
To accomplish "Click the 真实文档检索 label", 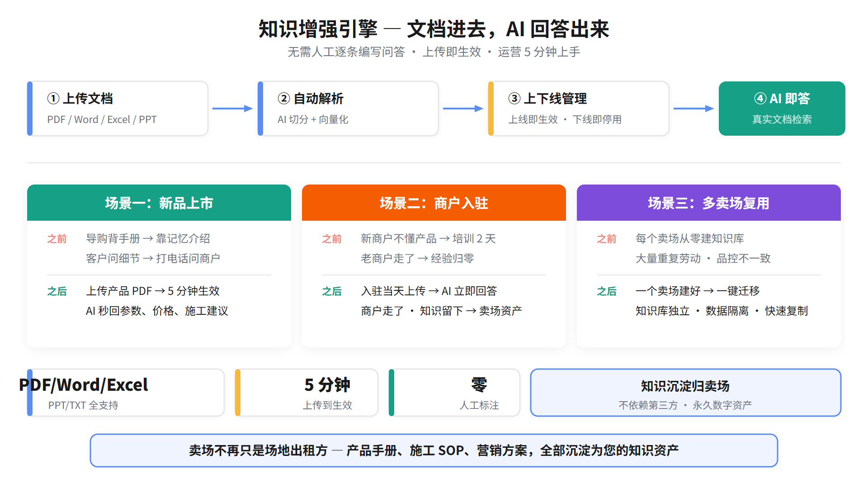I will tap(782, 119).
